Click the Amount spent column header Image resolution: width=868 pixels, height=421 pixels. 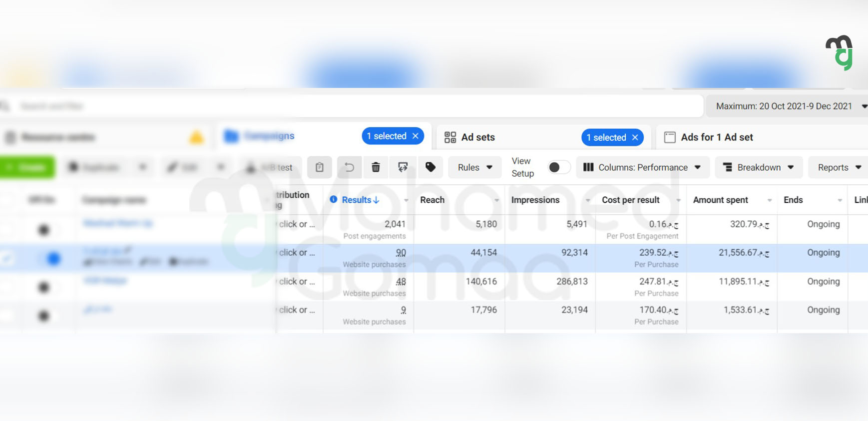tap(721, 200)
